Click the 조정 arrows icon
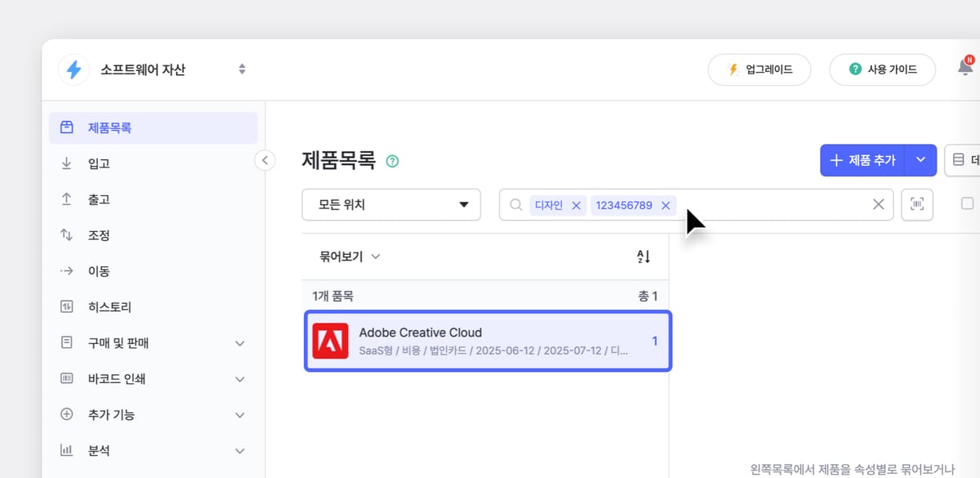The image size is (980, 478). pyautogui.click(x=66, y=235)
